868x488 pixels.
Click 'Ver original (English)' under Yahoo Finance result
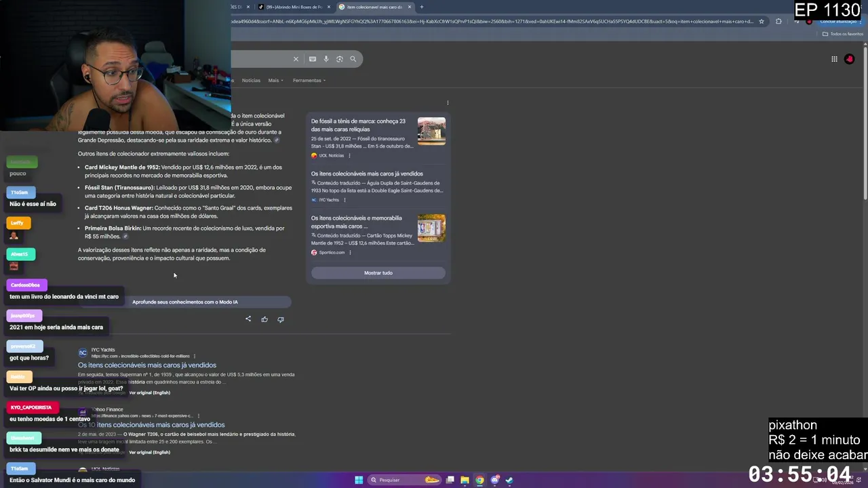pyautogui.click(x=149, y=452)
